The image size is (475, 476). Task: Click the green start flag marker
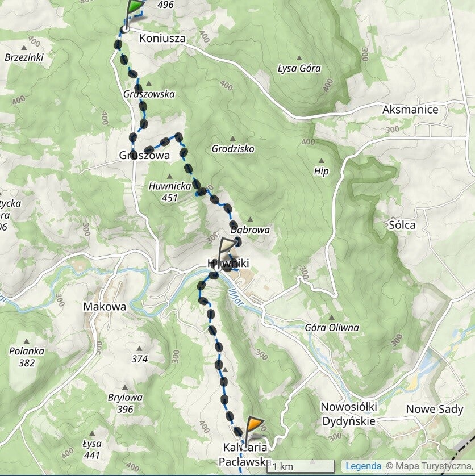point(134,8)
